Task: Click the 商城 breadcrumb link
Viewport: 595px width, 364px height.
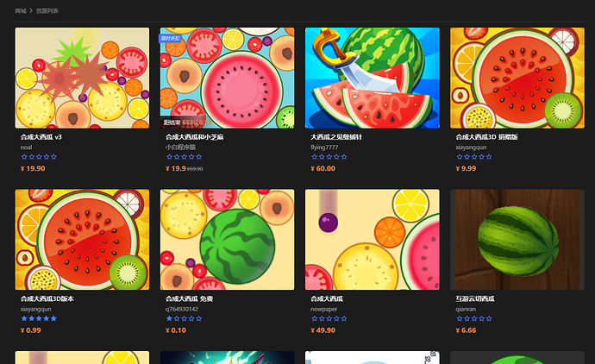Action: [21, 11]
